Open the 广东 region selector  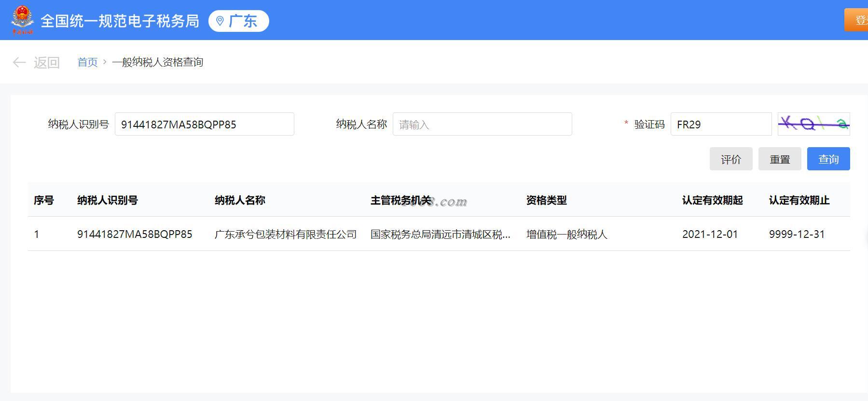(x=239, y=21)
